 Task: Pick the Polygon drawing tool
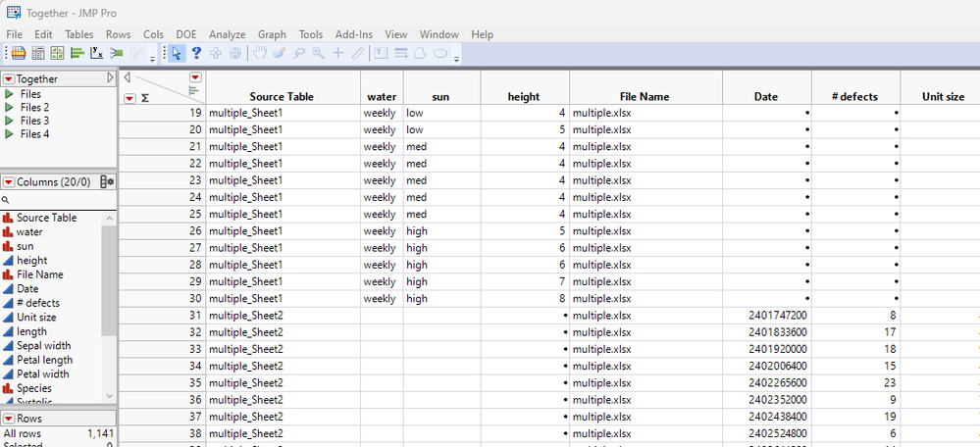(420, 54)
